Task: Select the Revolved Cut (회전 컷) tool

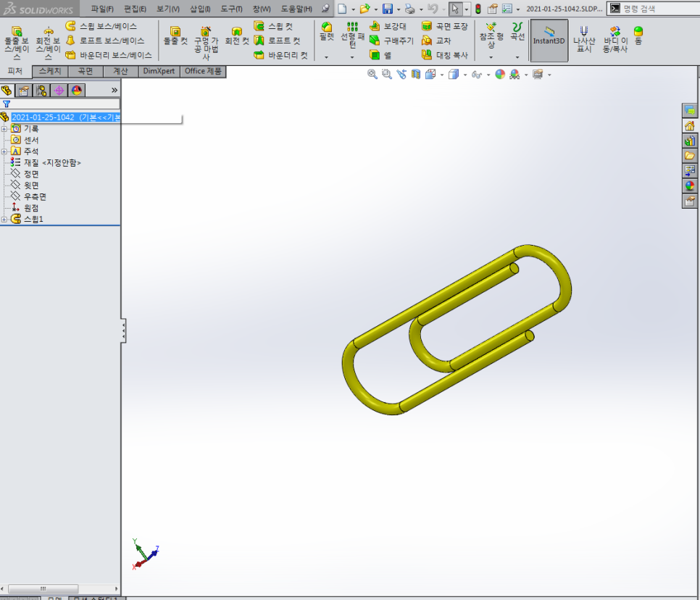Action: tap(237, 36)
